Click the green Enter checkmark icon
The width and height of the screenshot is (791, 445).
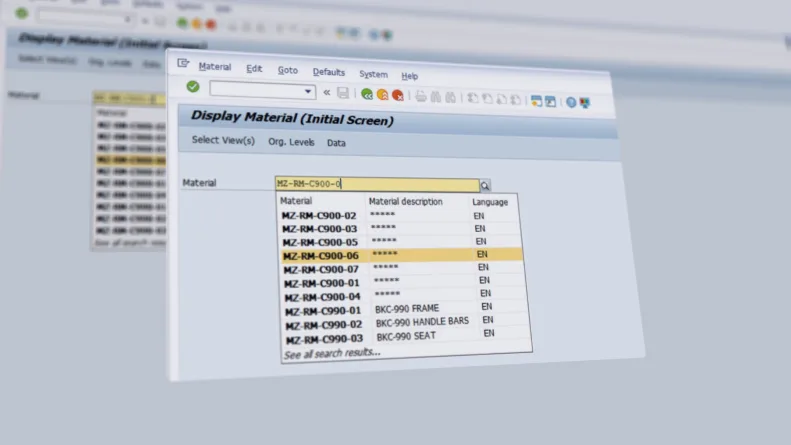(x=193, y=88)
